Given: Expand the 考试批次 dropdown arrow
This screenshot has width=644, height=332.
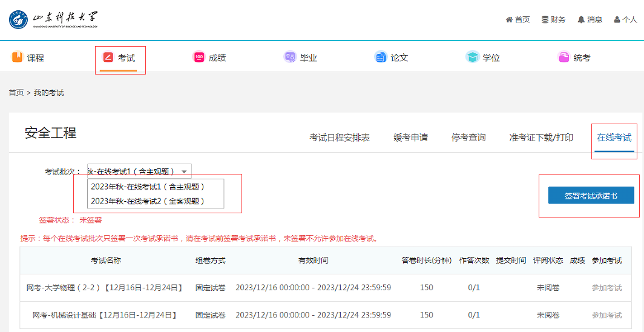Looking at the screenshot, I should [x=184, y=171].
